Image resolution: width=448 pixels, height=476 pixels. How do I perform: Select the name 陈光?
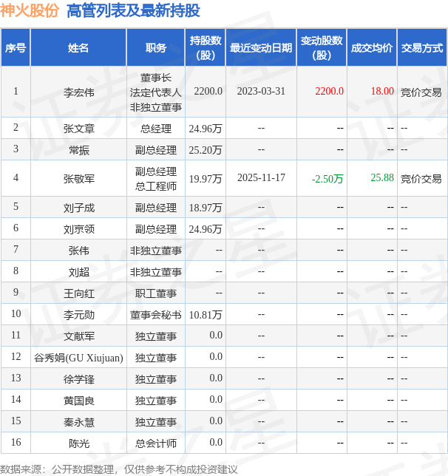coord(78,443)
